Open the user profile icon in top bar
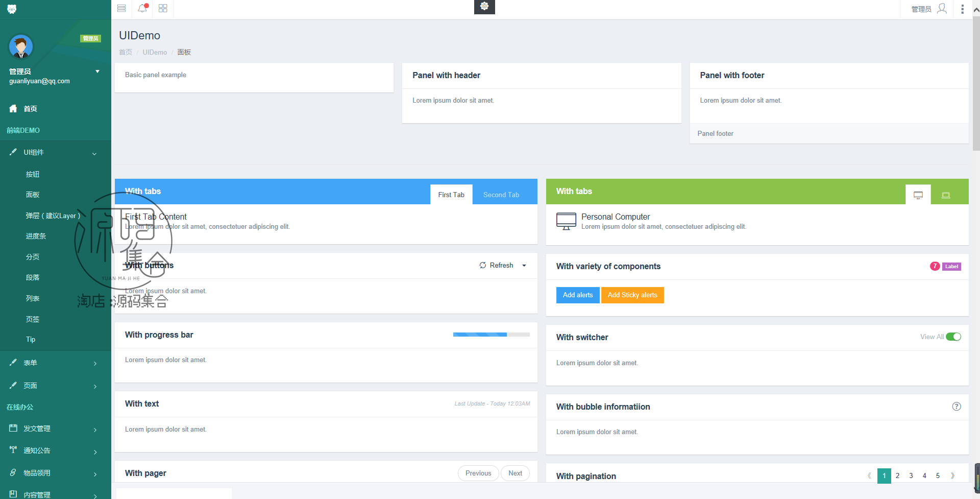980x499 pixels. coord(942,9)
